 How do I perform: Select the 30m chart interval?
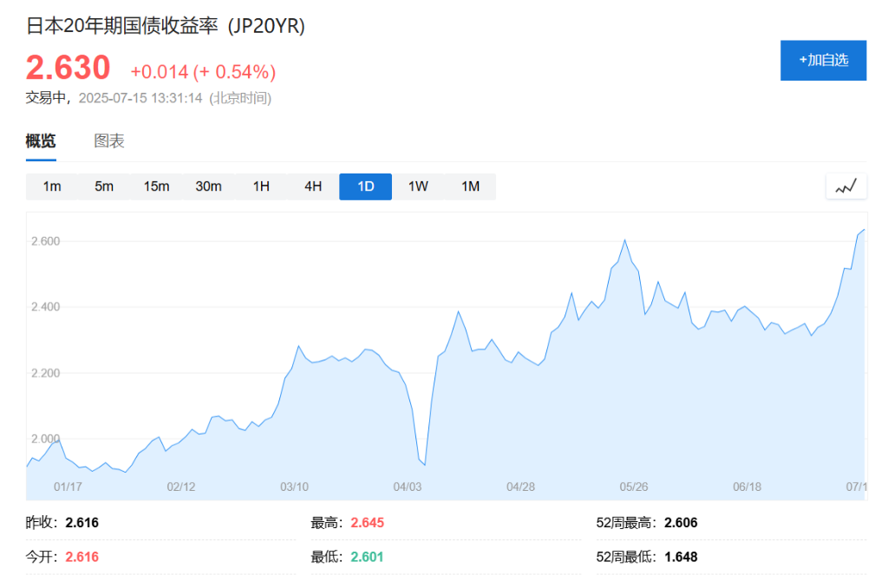point(208,186)
